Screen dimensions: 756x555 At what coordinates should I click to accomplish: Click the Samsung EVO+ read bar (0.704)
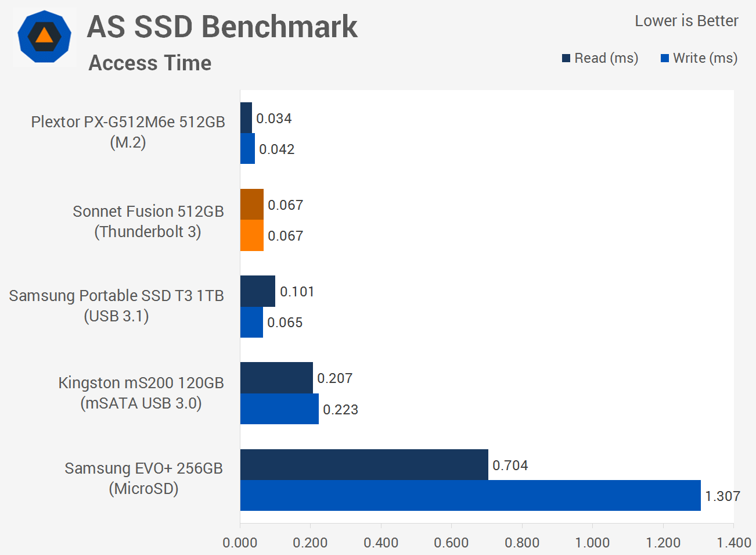pos(365,465)
